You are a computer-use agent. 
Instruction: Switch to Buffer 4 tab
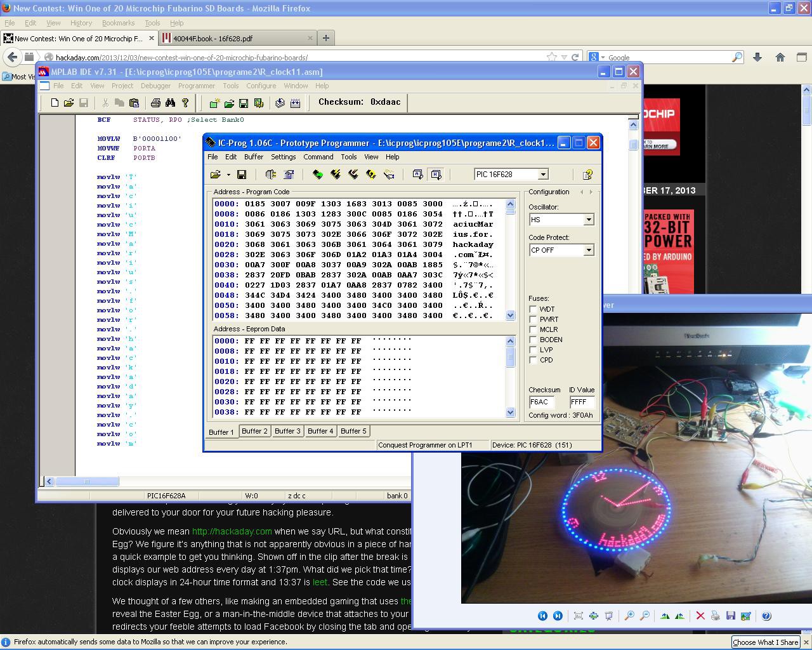(320, 431)
